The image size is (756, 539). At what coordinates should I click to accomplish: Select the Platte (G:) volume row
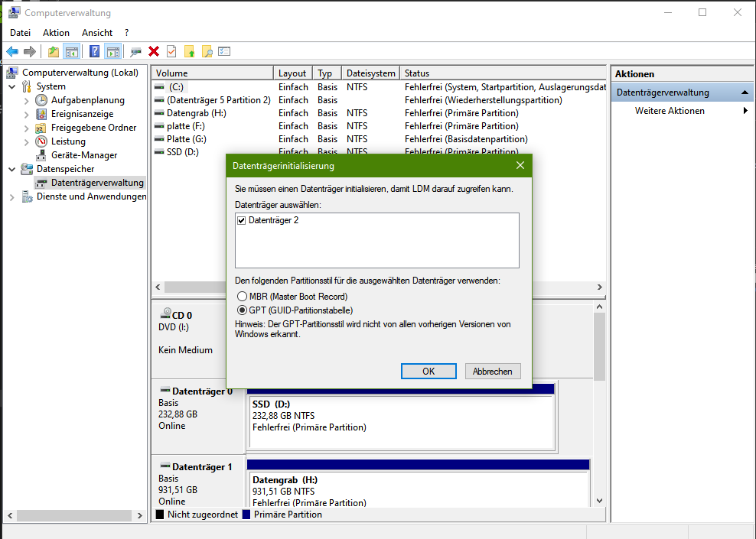pos(379,139)
